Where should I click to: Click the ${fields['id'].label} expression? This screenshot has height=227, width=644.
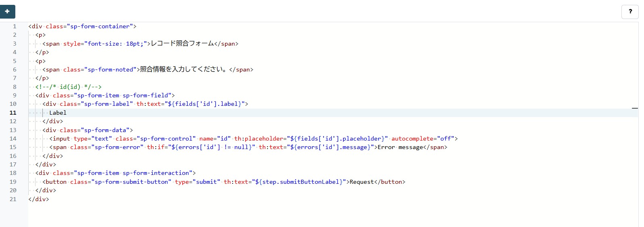[x=204, y=104]
